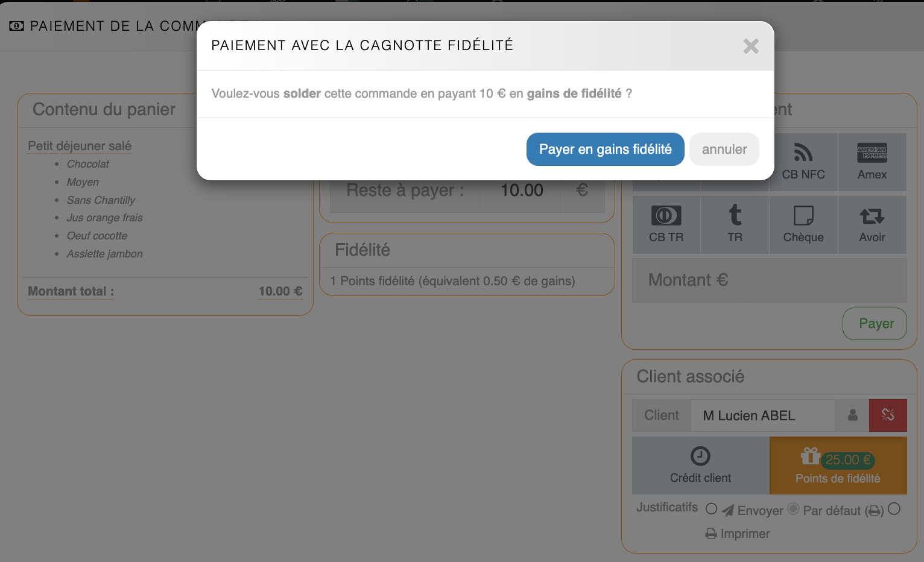This screenshot has height=562, width=924.
Task: Confirm with Payer en gains fidélité
Action: click(605, 149)
